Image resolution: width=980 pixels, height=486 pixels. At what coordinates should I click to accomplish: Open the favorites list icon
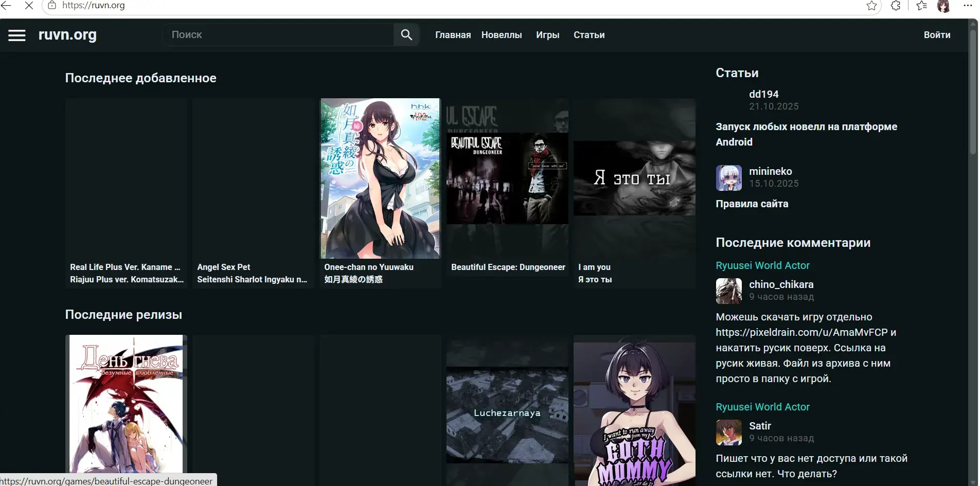point(921,6)
